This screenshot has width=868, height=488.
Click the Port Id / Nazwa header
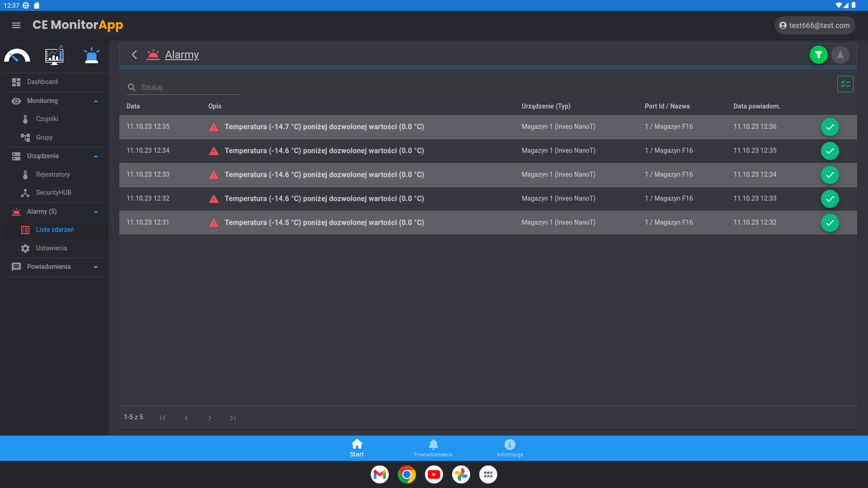click(667, 106)
